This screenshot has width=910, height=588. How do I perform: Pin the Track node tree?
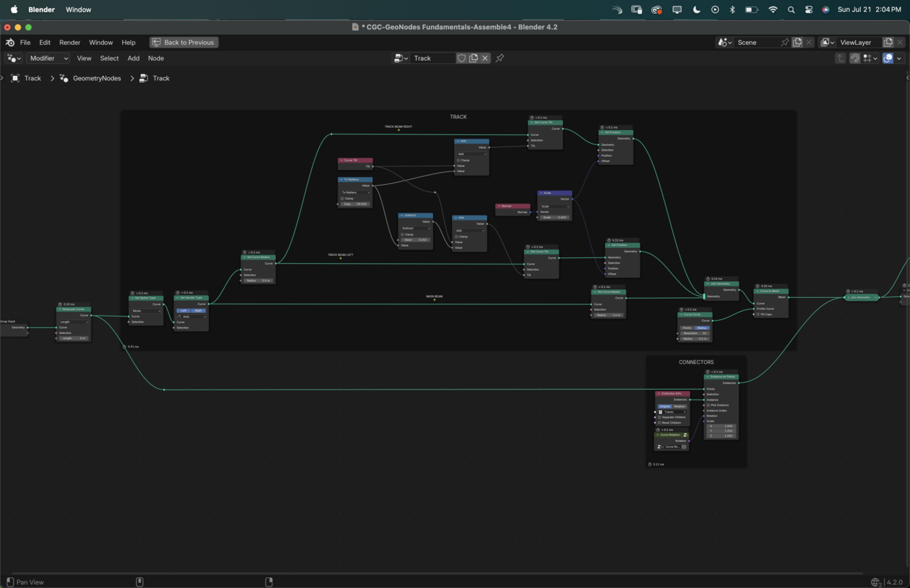(x=500, y=58)
